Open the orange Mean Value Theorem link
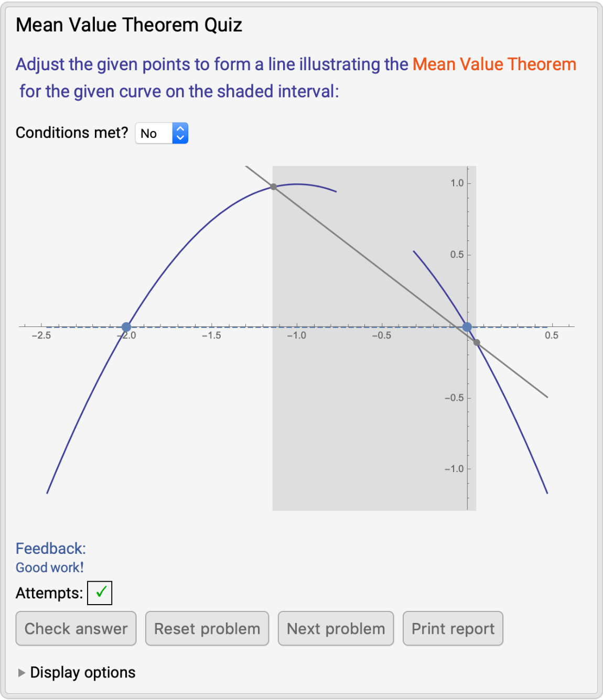The width and height of the screenshot is (603, 700). [x=494, y=64]
